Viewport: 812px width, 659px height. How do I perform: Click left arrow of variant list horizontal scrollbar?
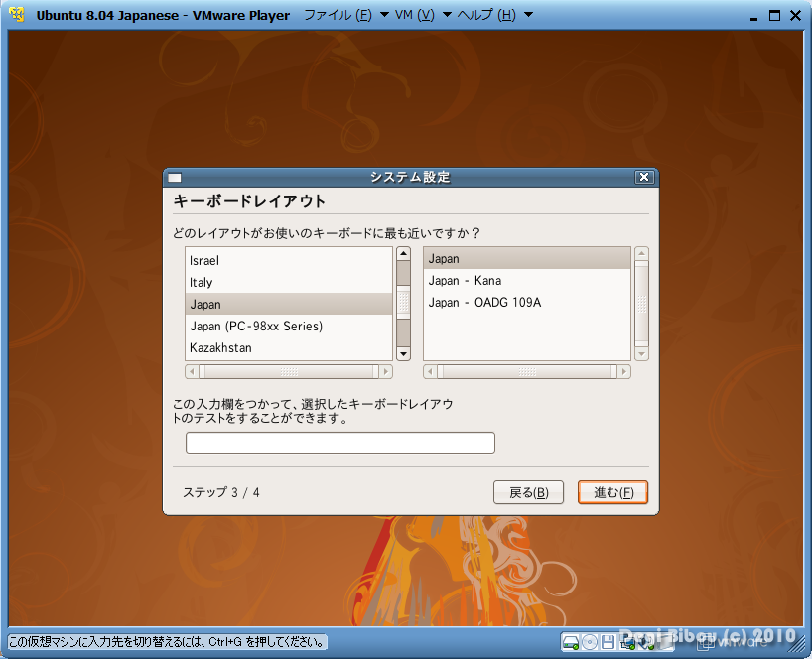[x=430, y=371]
